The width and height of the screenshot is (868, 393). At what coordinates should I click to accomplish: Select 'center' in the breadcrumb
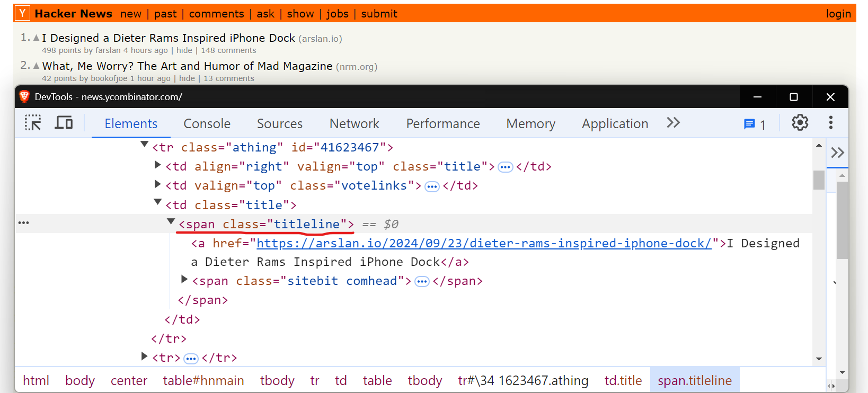click(129, 380)
